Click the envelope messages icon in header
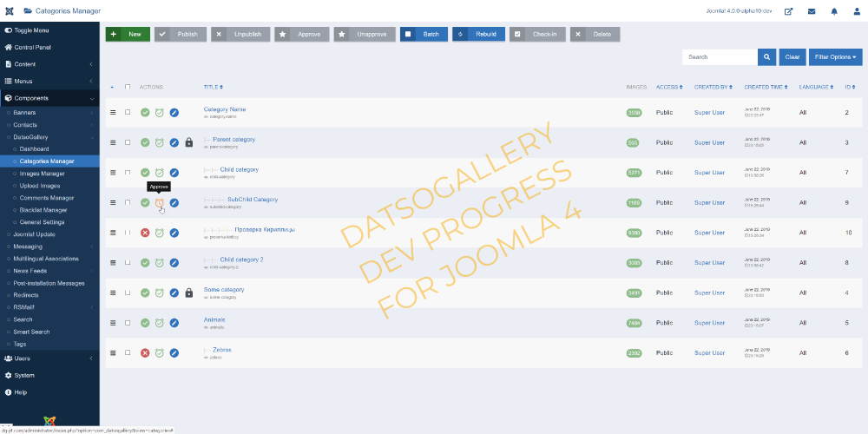868x434 pixels. coord(812,11)
